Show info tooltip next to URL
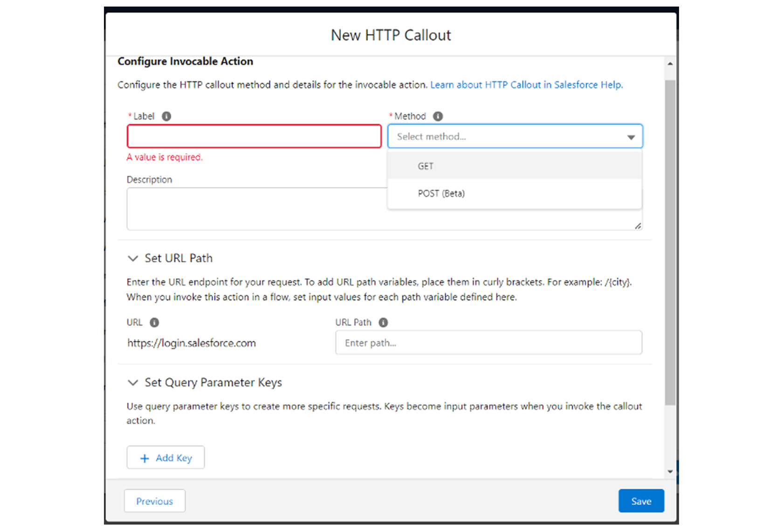This screenshot has width=783, height=532. (154, 322)
